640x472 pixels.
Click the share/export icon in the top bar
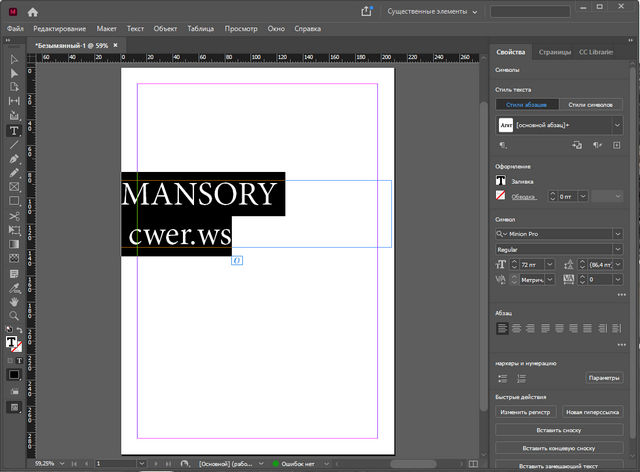click(x=365, y=11)
